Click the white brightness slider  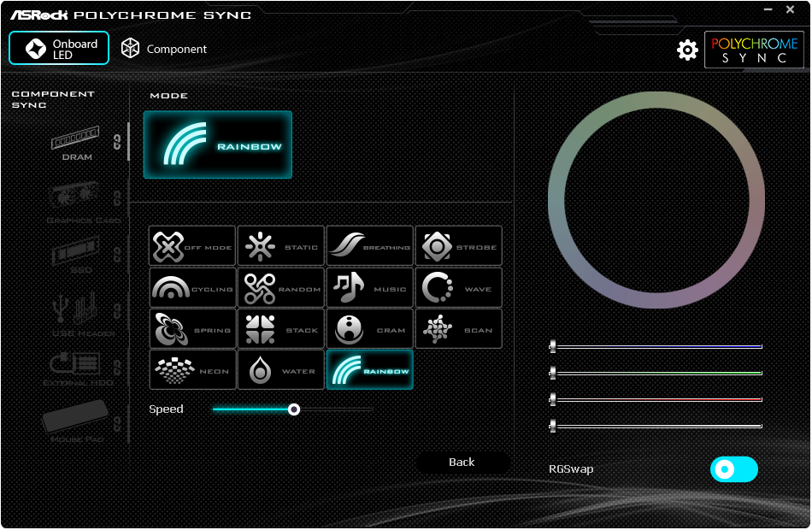coord(656,426)
